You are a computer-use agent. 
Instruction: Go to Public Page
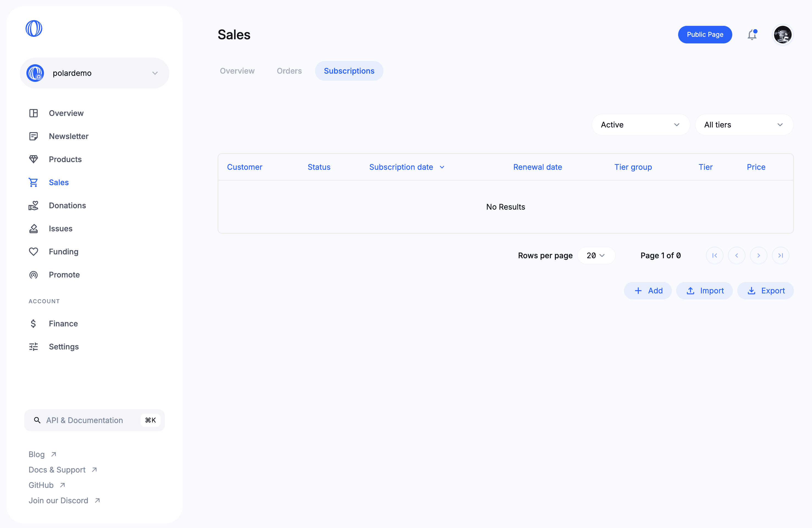pos(705,35)
